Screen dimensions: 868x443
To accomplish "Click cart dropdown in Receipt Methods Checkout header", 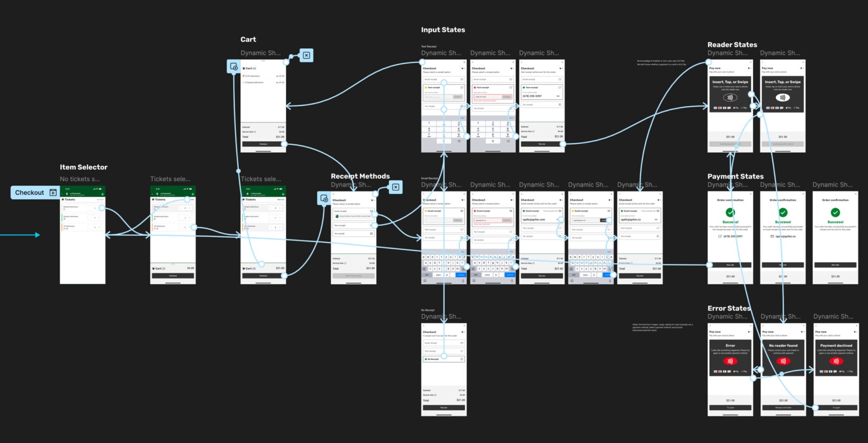I will 373,200.
